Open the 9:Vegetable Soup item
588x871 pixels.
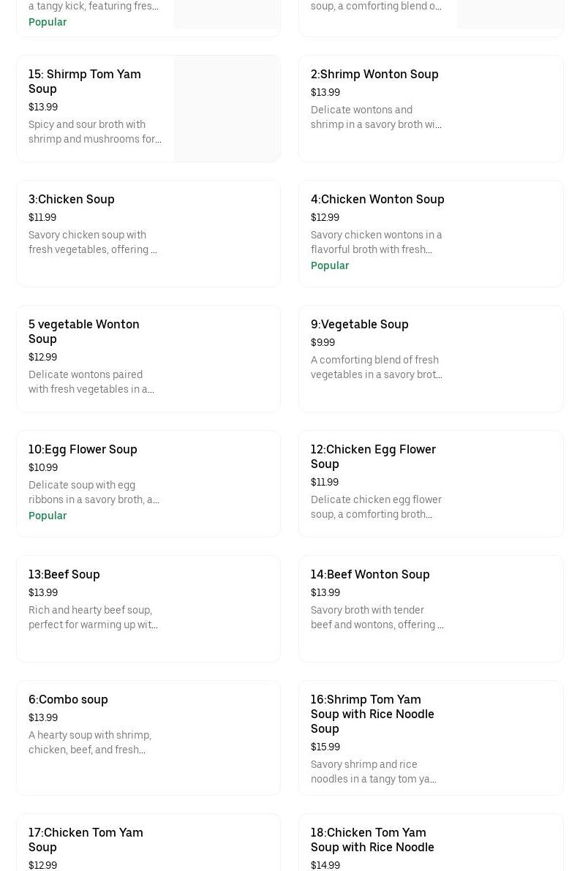(360, 325)
